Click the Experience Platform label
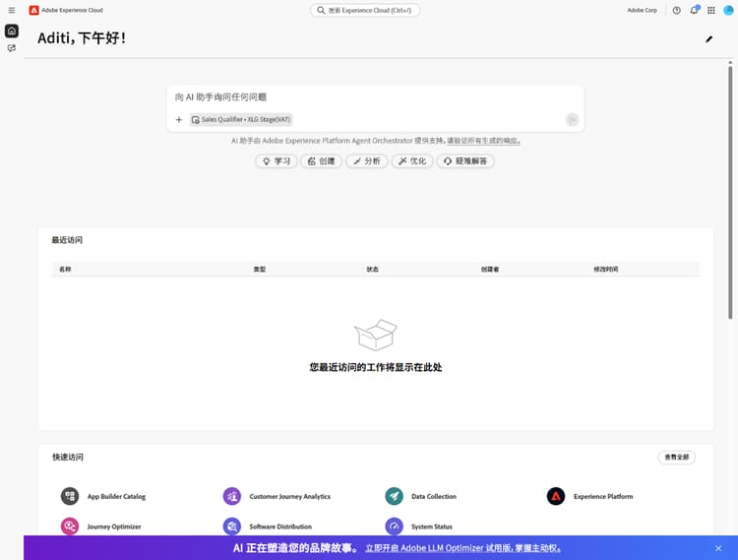The image size is (738, 560). click(603, 496)
